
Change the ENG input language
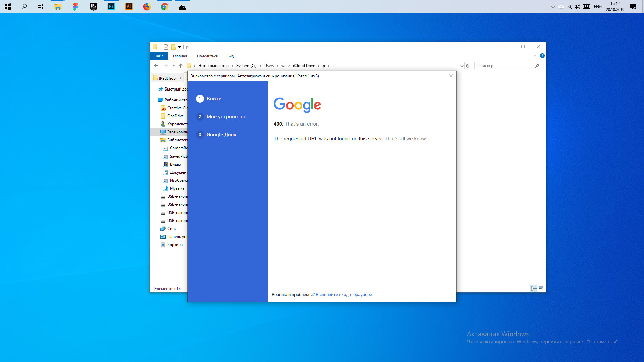click(x=598, y=7)
